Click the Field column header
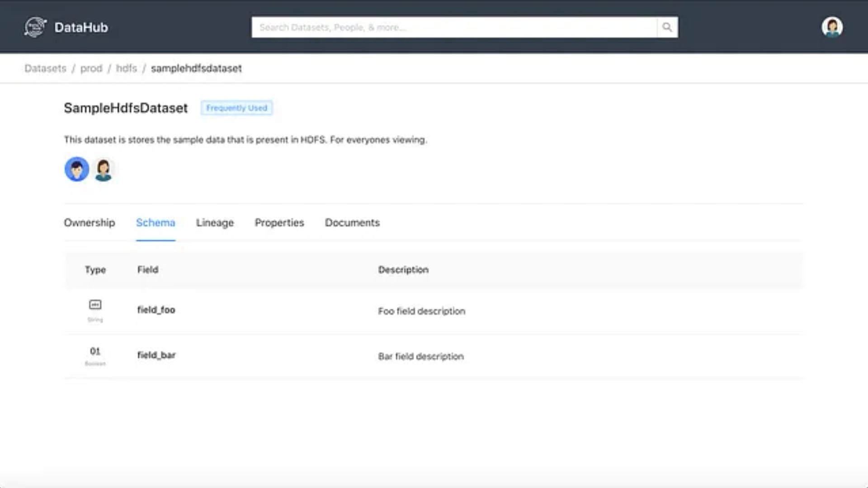Screen dimensions: 868x488 pos(148,270)
